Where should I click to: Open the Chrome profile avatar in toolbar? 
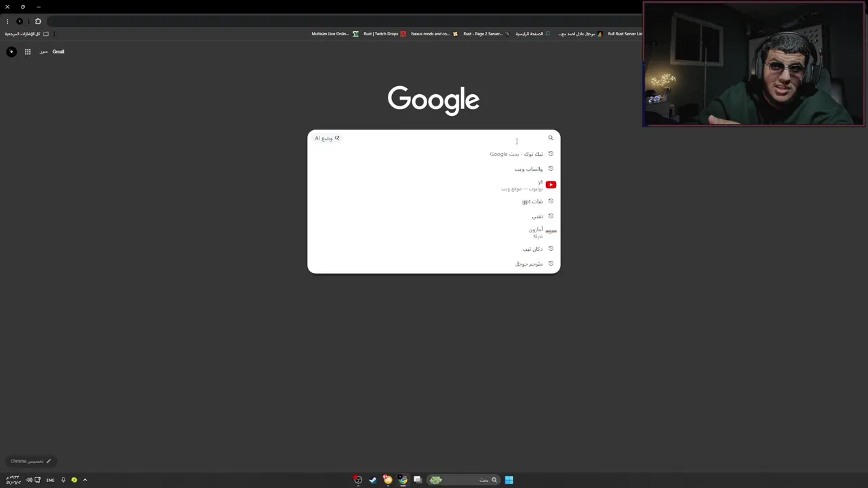coord(20,21)
